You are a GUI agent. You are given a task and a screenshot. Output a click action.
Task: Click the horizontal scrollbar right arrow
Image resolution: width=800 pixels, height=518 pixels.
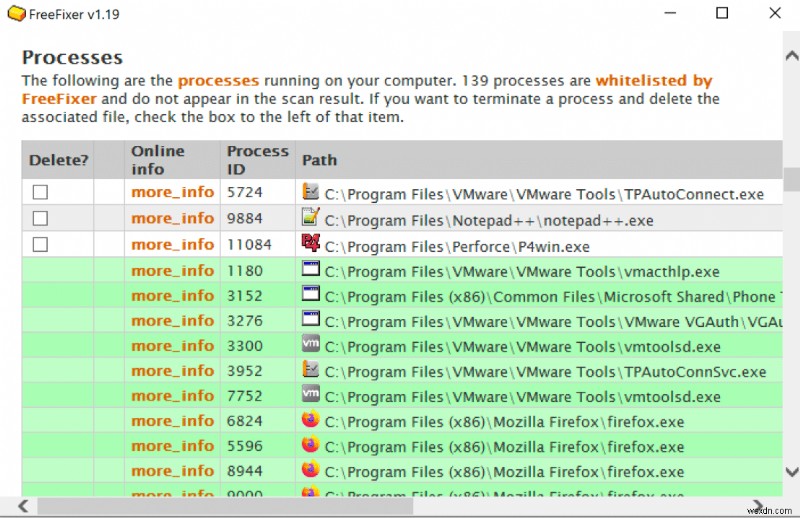point(758,506)
